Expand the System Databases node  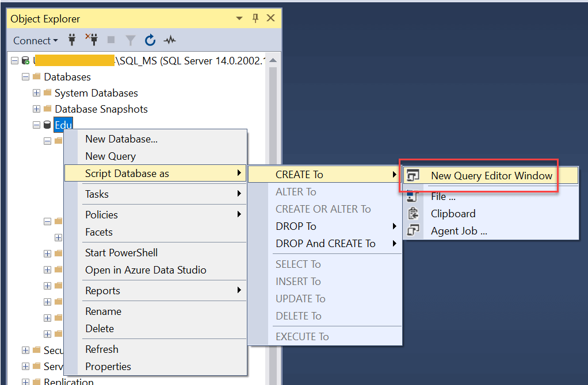[x=37, y=93]
